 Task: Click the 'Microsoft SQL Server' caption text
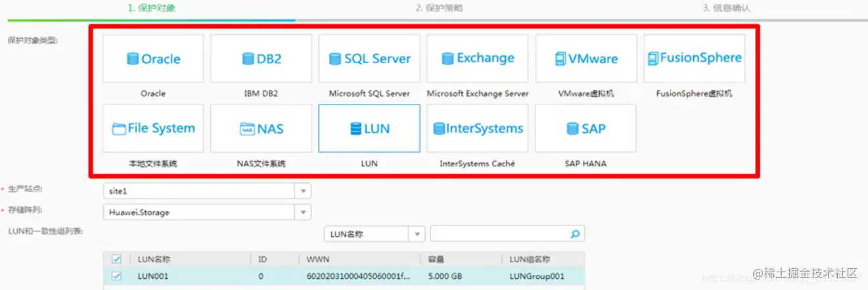coord(369,93)
